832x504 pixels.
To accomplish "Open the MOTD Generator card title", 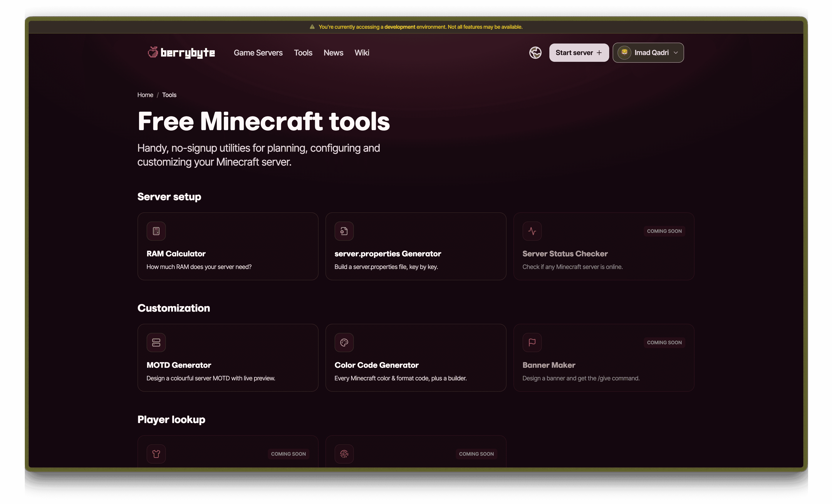I will click(179, 365).
